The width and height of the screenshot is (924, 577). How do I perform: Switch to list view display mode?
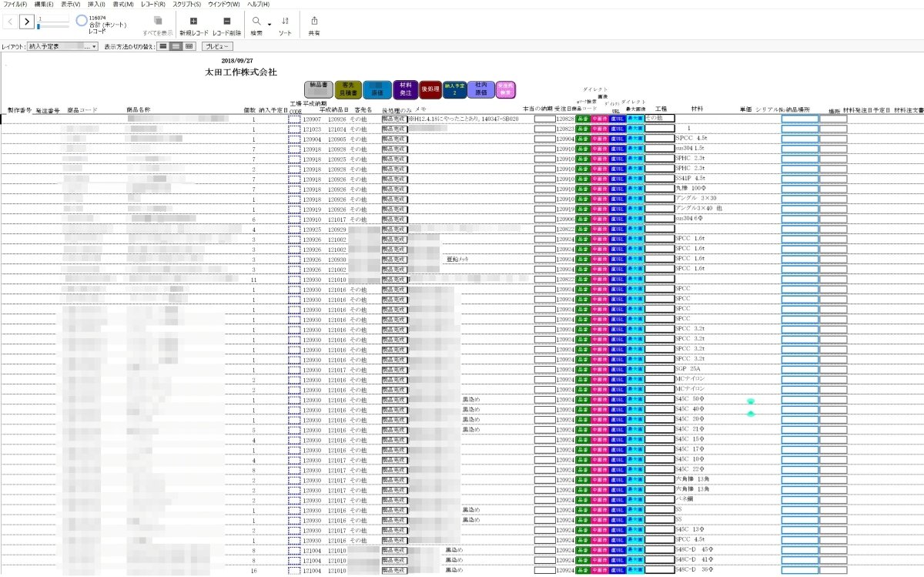176,47
